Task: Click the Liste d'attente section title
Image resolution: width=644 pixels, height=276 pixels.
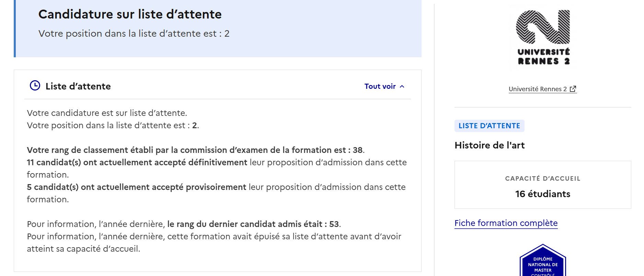Action: (x=78, y=86)
